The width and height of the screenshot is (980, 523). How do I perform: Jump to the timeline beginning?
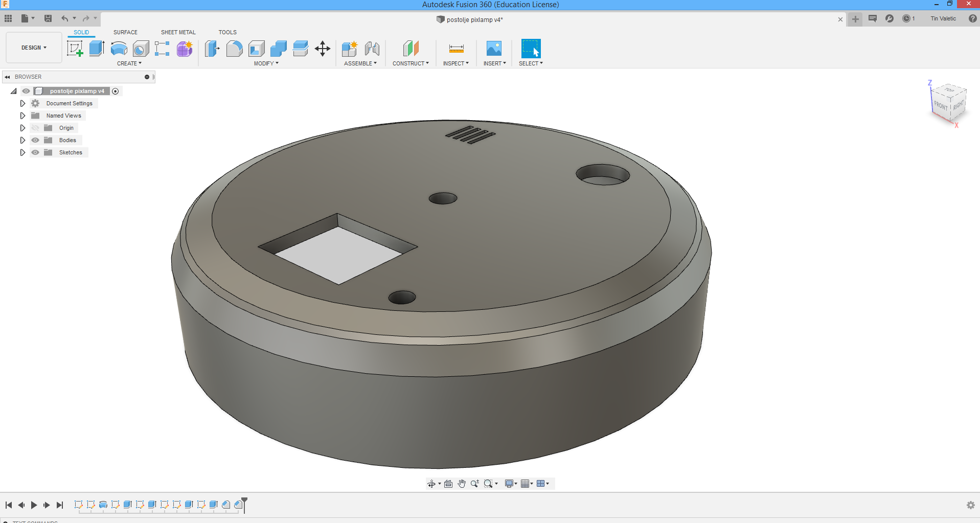pos(9,505)
